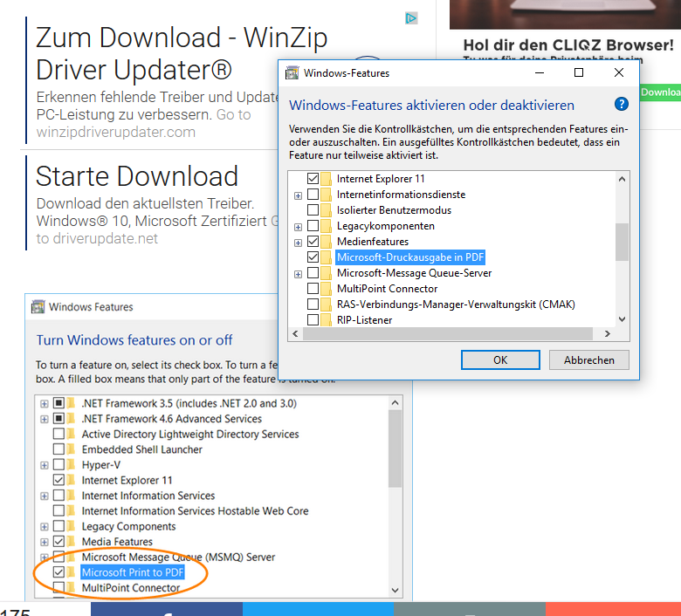
Task: Click the Abbrechen button
Action: click(x=589, y=359)
